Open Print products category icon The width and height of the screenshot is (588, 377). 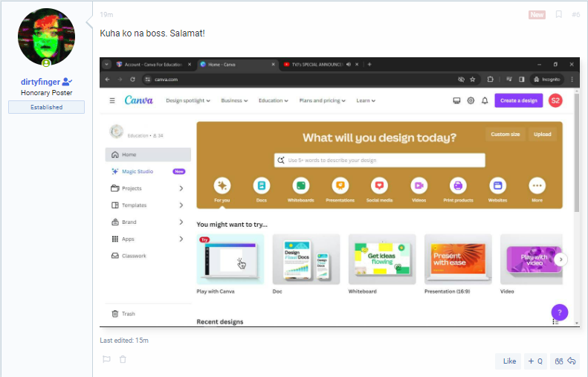pyautogui.click(x=458, y=186)
